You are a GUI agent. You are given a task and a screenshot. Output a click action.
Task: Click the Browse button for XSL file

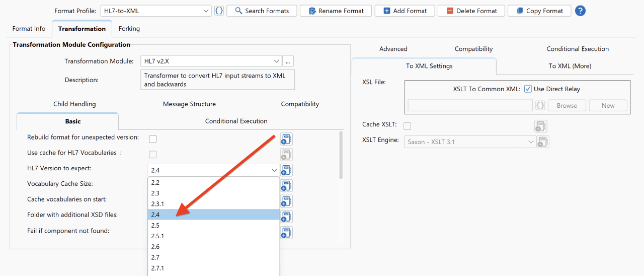click(567, 105)
